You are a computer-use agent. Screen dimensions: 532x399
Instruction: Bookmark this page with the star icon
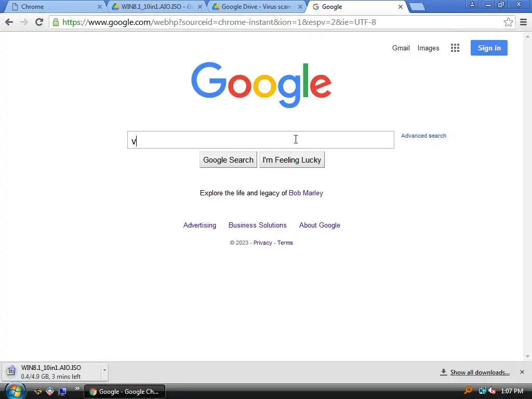click(x=508, y=22)
